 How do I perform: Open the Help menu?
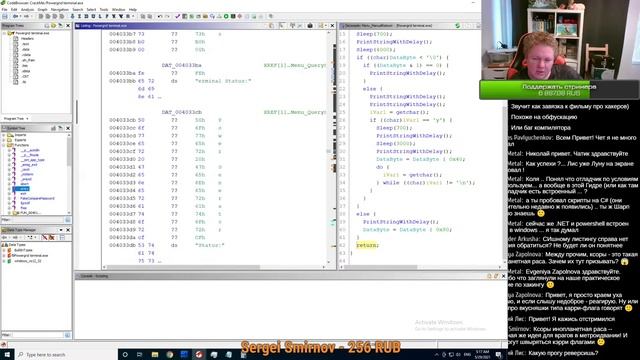(x=133, y=9)
